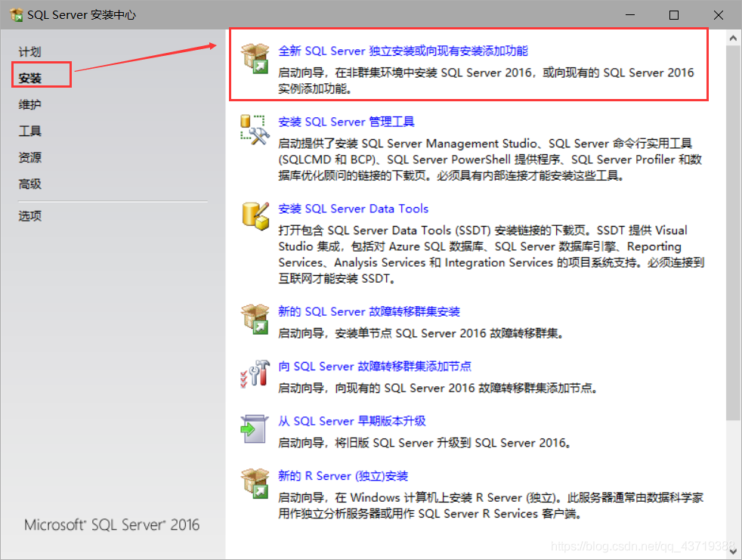Click the upgrade from earlier version arrow icon
742x560 pixels.
point(254,429)
